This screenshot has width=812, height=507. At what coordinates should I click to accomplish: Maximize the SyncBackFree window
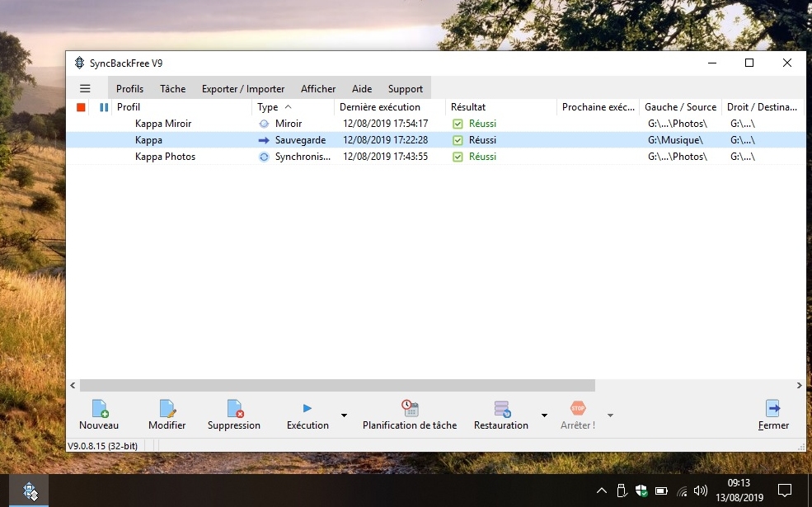click(749, 63)
